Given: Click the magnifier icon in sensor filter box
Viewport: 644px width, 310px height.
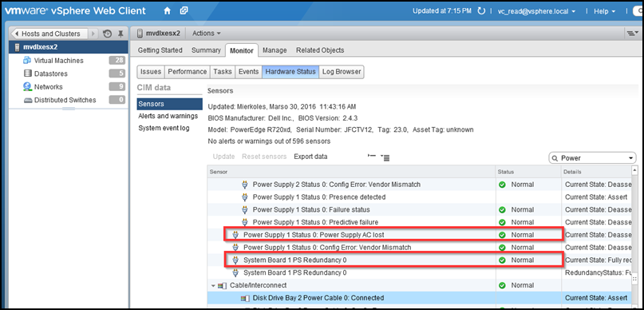Looking at the screenshot, I should (555, 158).
